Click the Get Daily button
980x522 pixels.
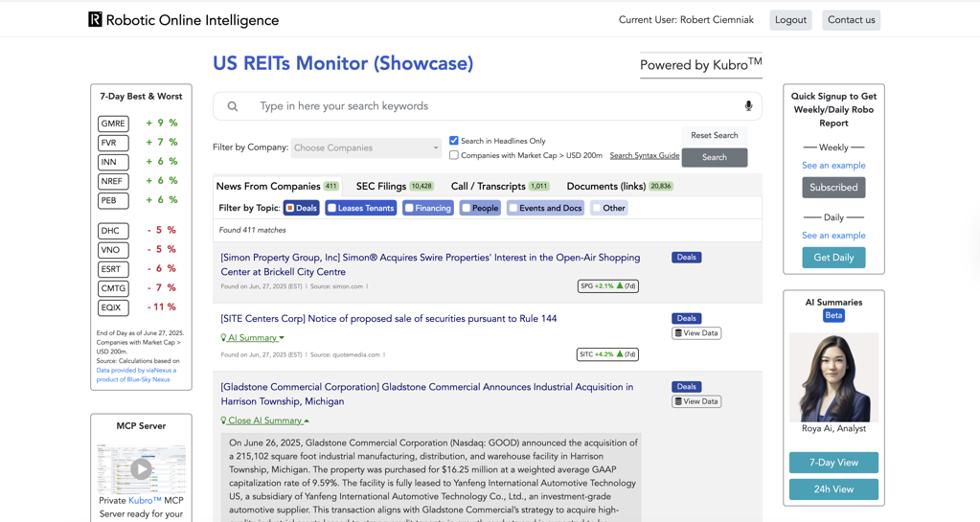tap(833, 258)
